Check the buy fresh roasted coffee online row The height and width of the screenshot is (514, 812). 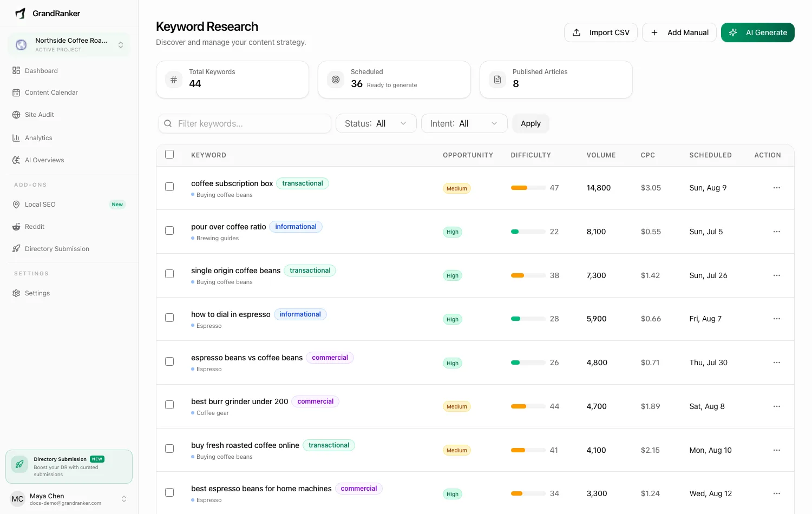pos(169,449)
